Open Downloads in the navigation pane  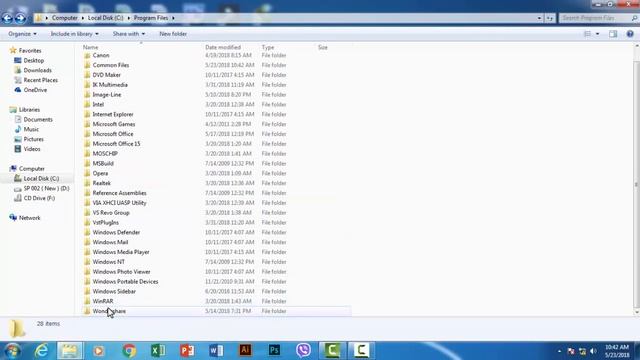(38, 70)
